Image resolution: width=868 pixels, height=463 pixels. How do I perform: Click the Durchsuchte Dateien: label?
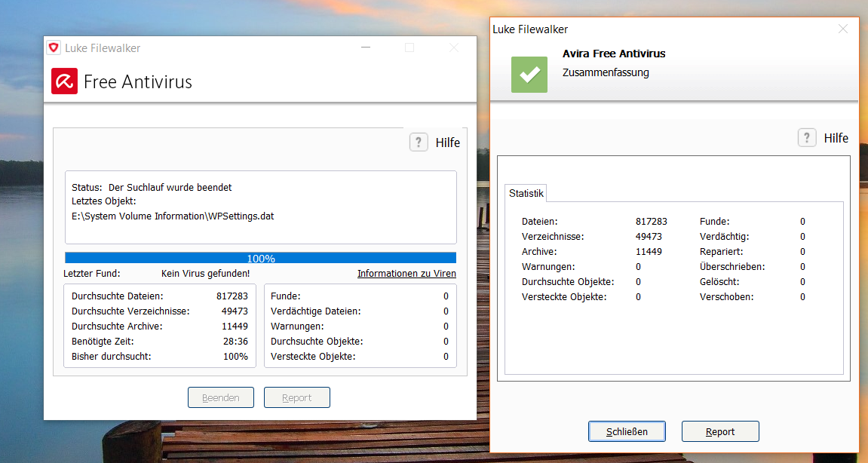118,296
